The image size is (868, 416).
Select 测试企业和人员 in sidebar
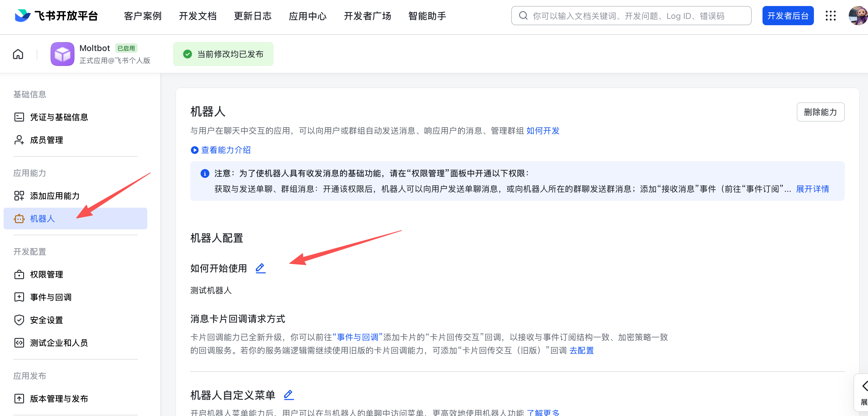point(59,343)
